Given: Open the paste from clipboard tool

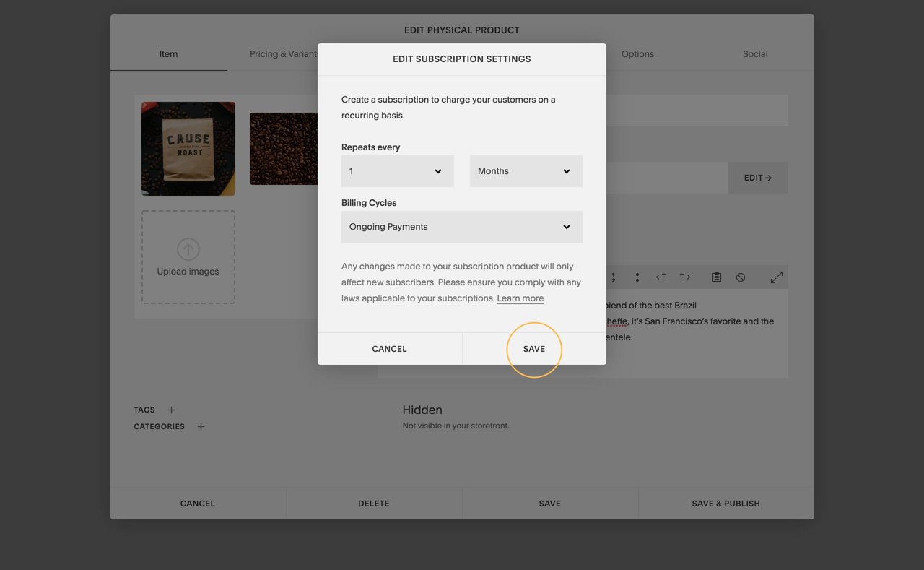Looking at the screenshot, I should click(715, 277).
